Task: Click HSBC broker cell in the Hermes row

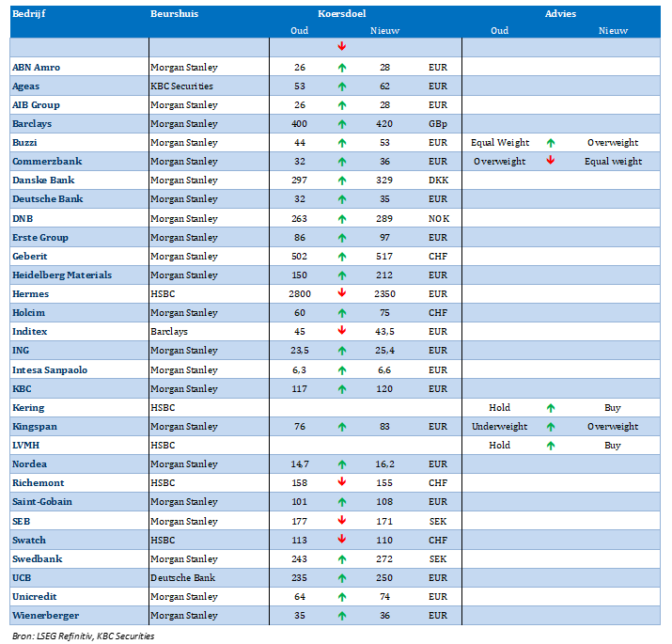Action: 163,294
